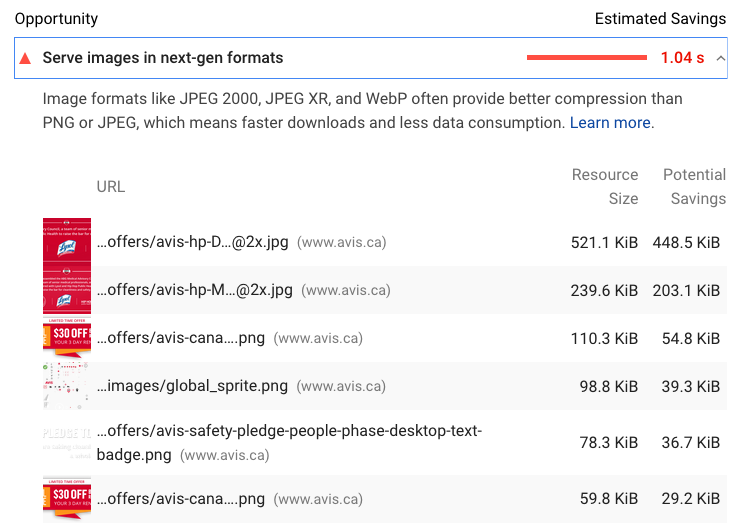The height and width of the screenshot is (529, 737).
Task: Click the 59.8 KiB resource size
Action: click(x=609, y=499)
